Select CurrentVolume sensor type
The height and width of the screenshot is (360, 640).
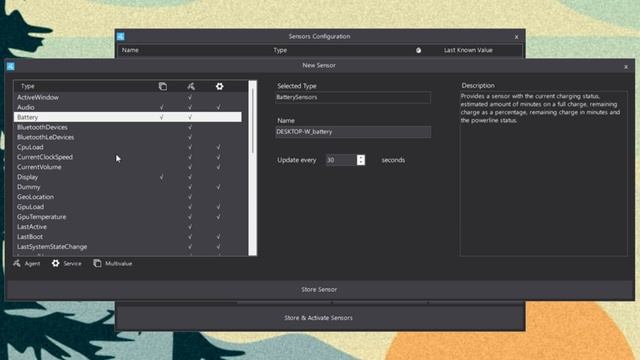127,167
